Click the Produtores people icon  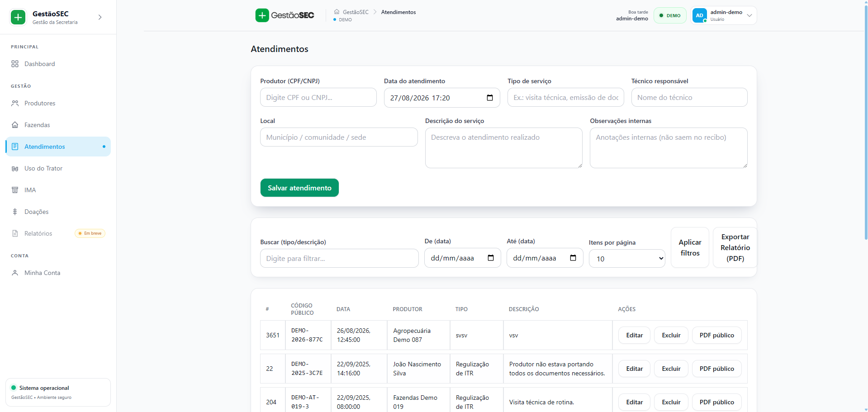tap(15, 103)
